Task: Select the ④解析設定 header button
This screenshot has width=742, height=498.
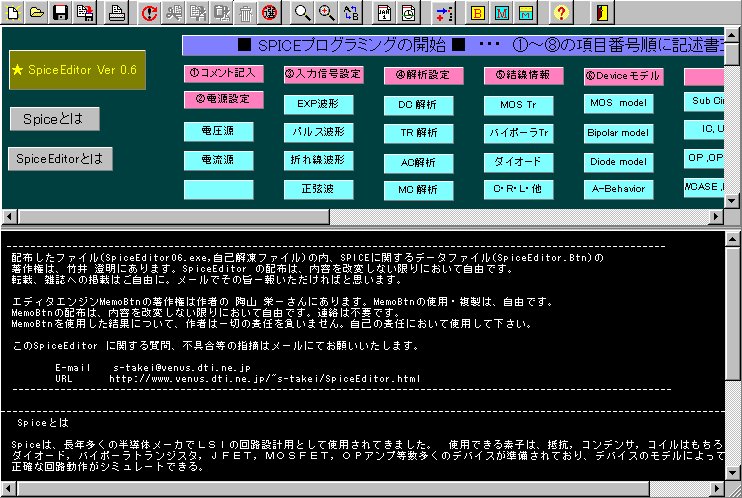Action: [x=424, y=75]
